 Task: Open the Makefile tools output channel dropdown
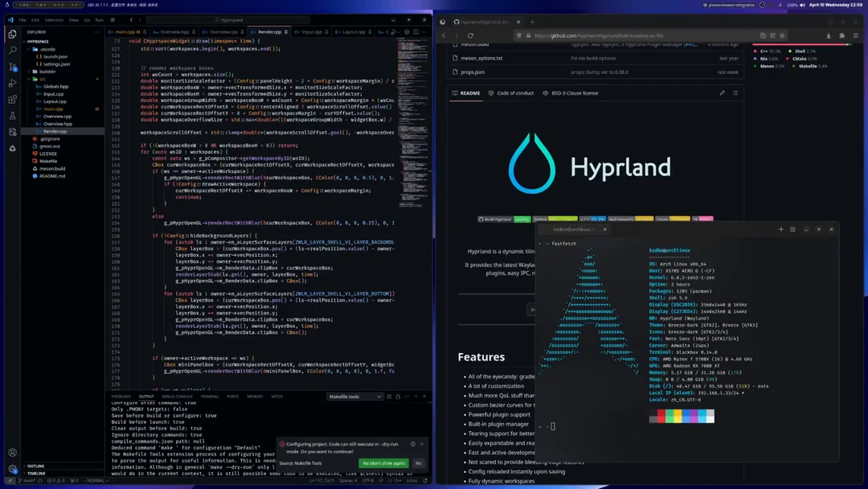pos(354,396)
